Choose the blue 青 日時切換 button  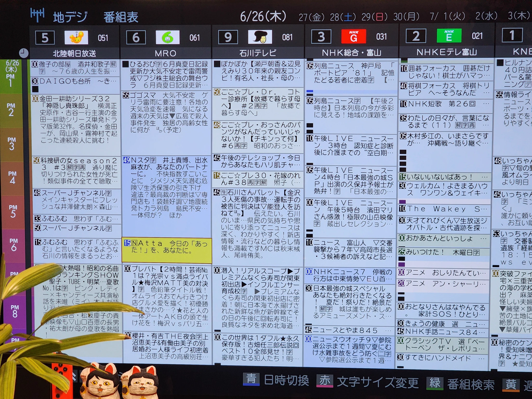point(276,380)
